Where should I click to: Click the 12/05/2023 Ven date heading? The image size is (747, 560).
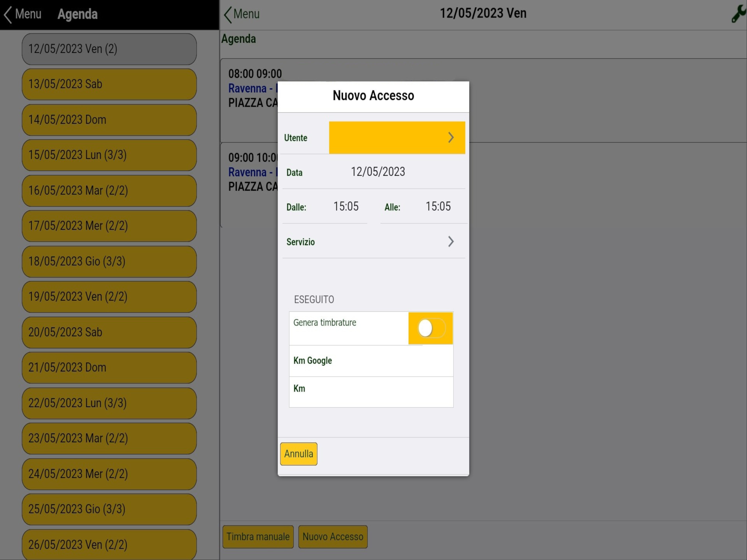click(x=483, y=13)
